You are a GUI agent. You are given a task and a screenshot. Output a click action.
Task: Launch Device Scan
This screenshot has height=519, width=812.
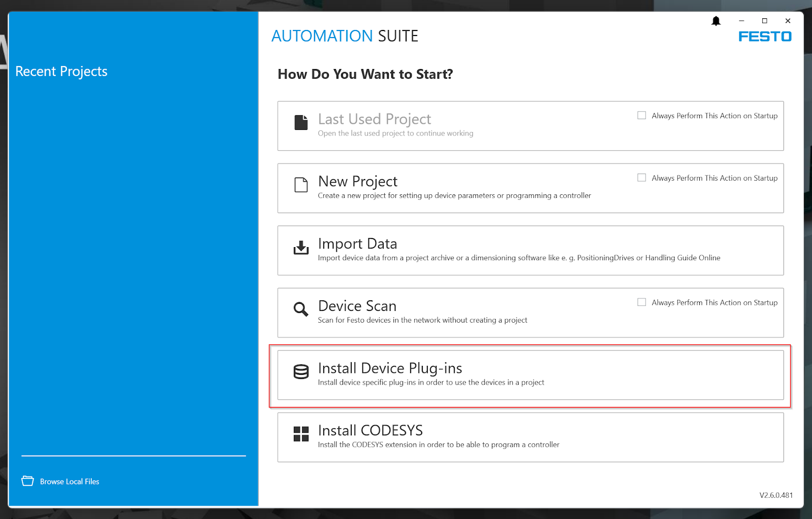point(530,313)
